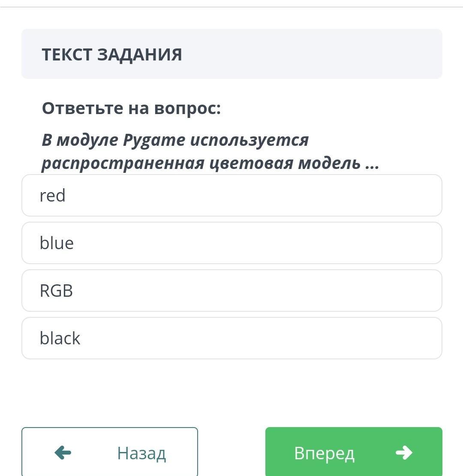Choose the 'blue' answer option
The height and width of the screenshot is (476, 463).
(57, 243)
